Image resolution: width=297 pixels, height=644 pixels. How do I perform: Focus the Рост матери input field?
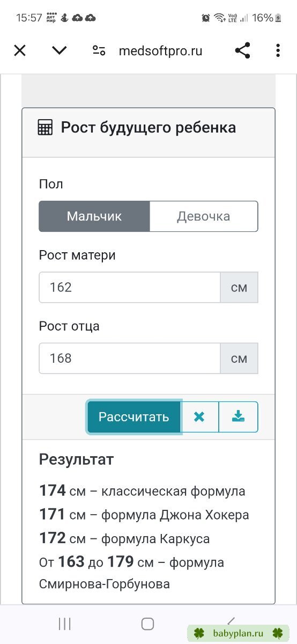point(130,287)
